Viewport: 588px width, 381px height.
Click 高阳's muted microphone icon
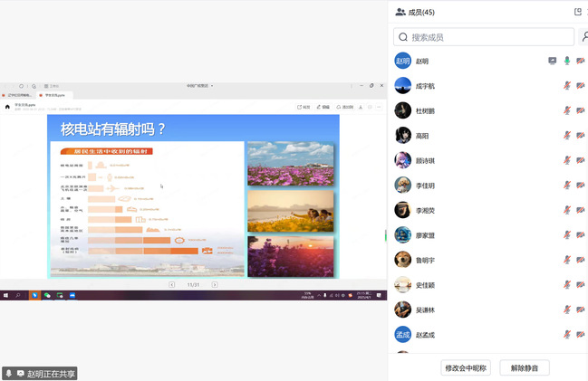pyautogui.click(x=567, y=136)
